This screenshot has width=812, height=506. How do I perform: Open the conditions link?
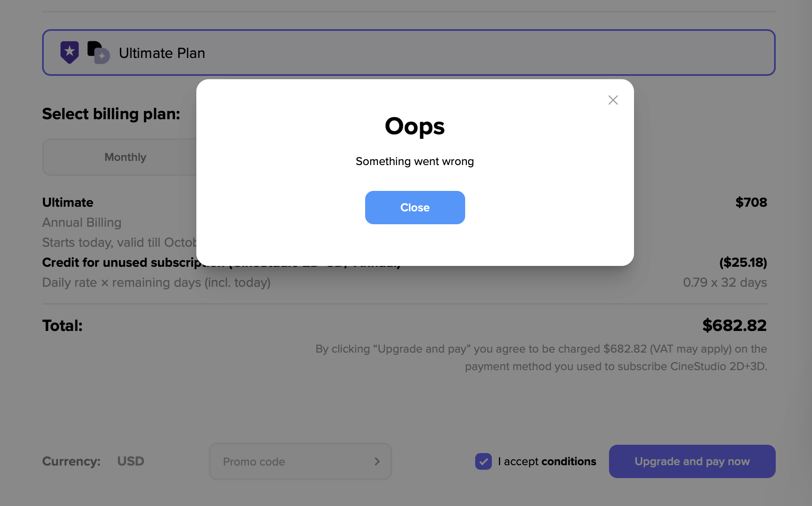coord(569,461)
